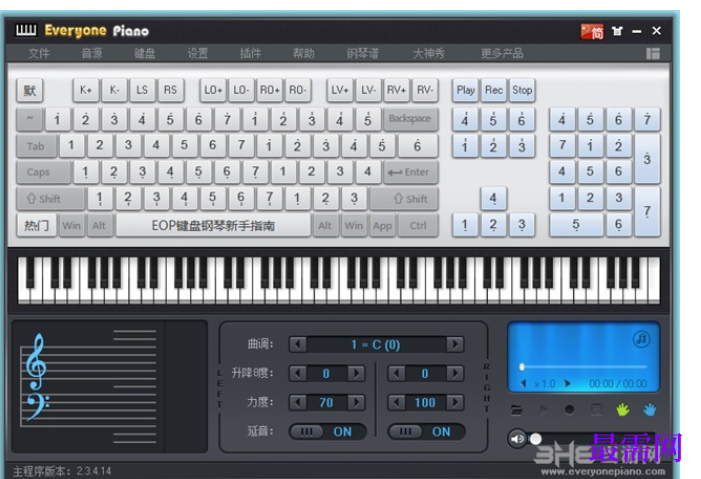This screenshot has height=479, width=701.
Task: Click the Caps key on the virtual keyboard
Action: coord(44,172)
